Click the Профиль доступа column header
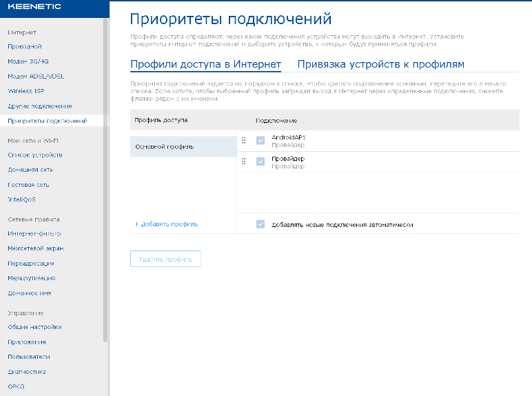532x396 pixels. coord(161,120)
